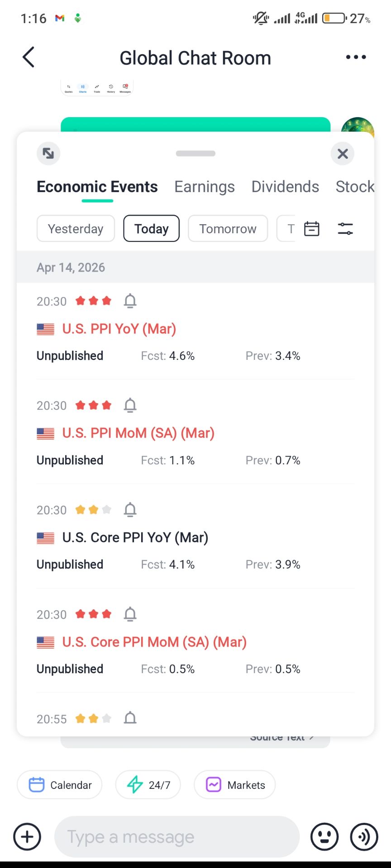This screenshot has width=391, height=868.
Task: Open the three-dot more options menu
Action: coord(356,57)
